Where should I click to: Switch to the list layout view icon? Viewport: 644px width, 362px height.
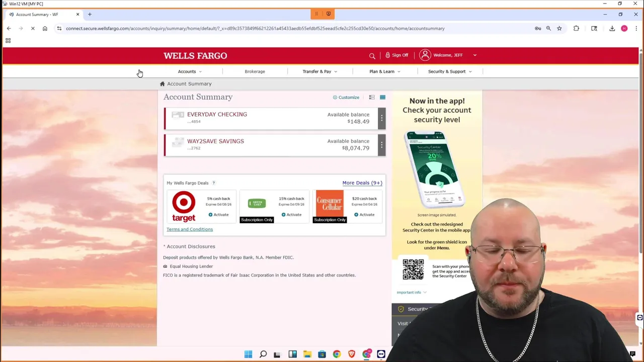[x=372, y=97]
